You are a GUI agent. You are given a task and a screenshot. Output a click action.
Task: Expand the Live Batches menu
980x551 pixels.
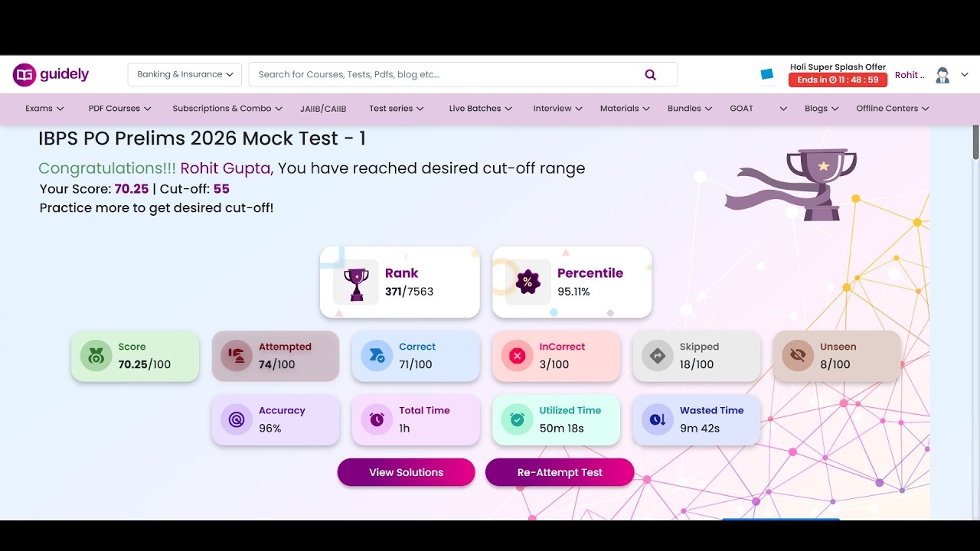(481, 109)
